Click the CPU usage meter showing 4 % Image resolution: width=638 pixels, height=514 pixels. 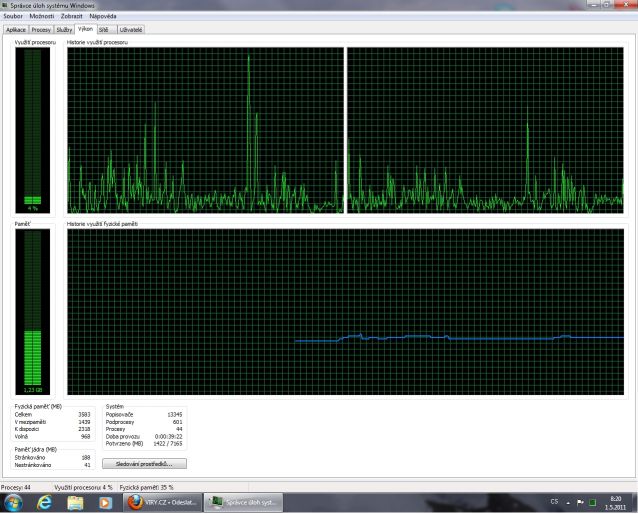[x=33, y=130]
